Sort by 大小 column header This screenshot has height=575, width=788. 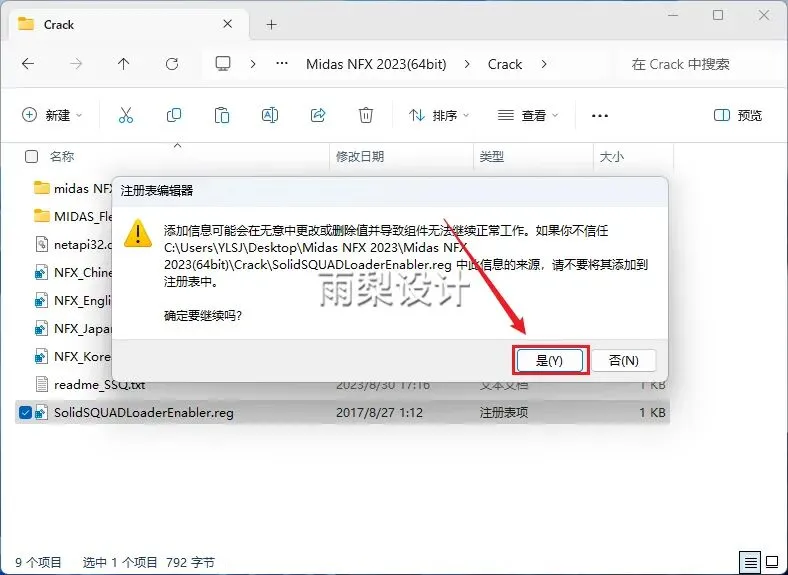click(x=612, y=157)
